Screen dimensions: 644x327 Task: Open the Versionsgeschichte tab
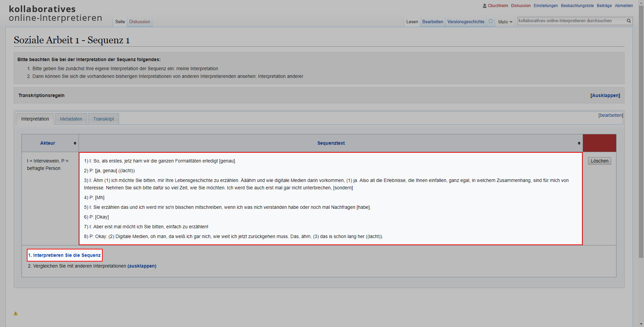pos(466,21)
